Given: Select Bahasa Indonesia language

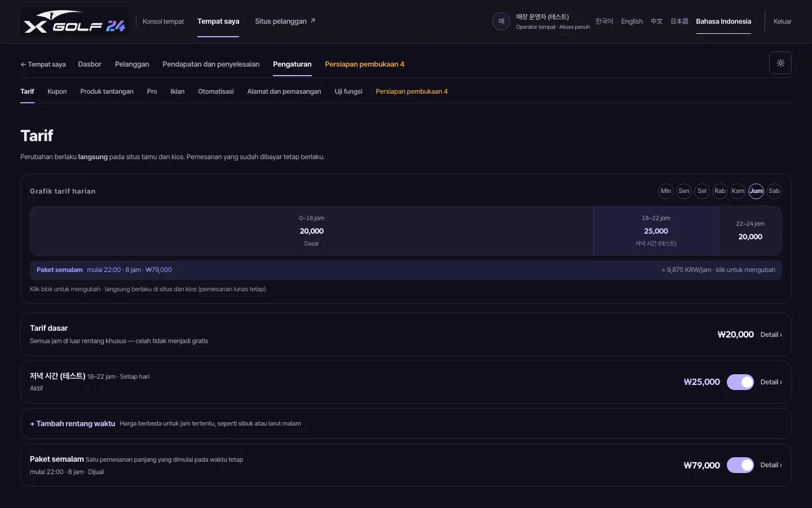Looking at the screenshot, I should 723,21.
